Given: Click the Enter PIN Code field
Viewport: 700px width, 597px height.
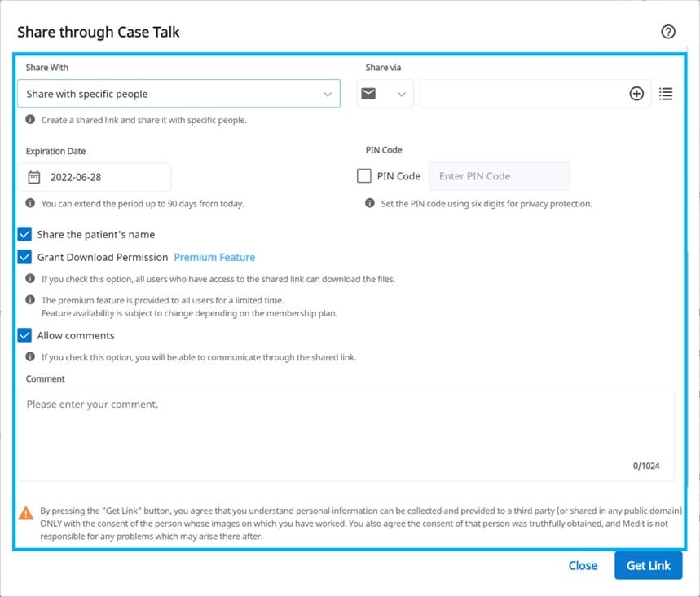Looking at the screenshot, I should click(x=499, y=176).
